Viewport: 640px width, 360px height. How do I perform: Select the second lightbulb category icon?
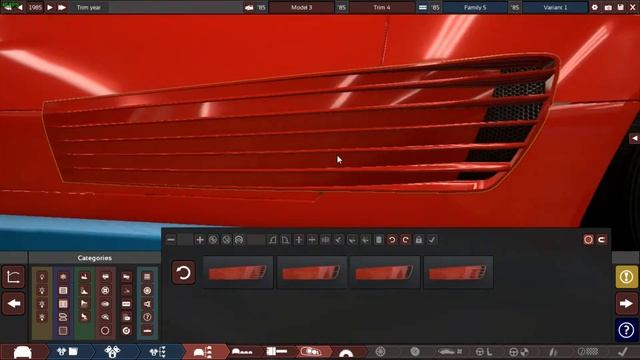point(42,291)
